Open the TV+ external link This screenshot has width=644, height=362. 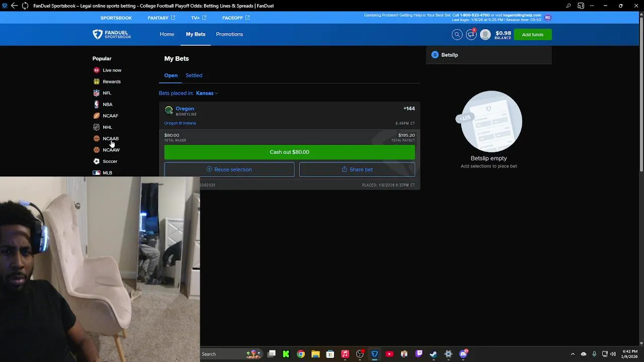[199, 18]
